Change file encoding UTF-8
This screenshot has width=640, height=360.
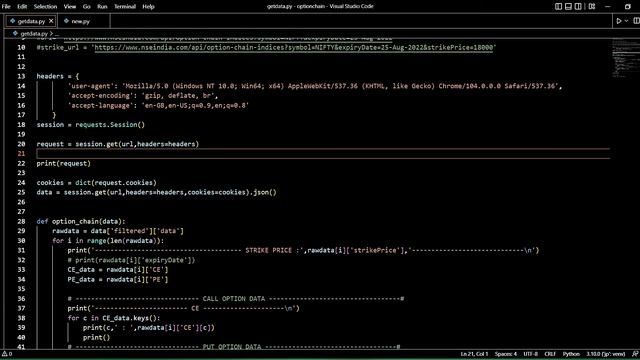tap(531, 354)
